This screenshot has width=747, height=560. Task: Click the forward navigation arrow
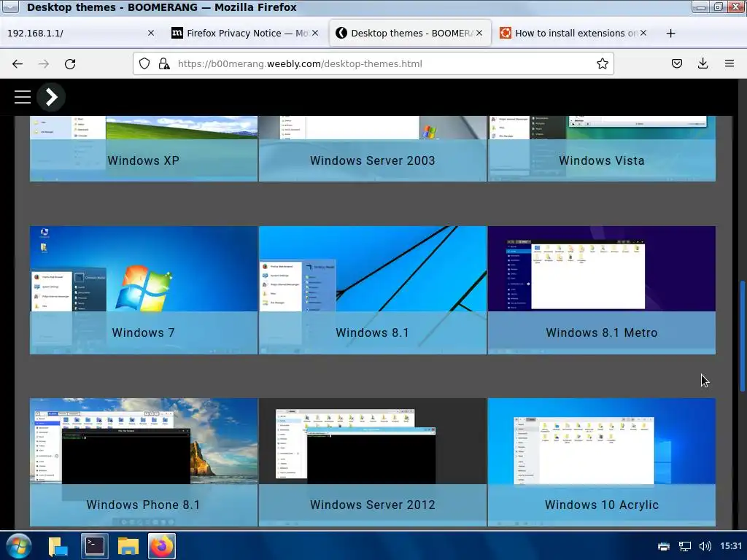pos(44,64)
